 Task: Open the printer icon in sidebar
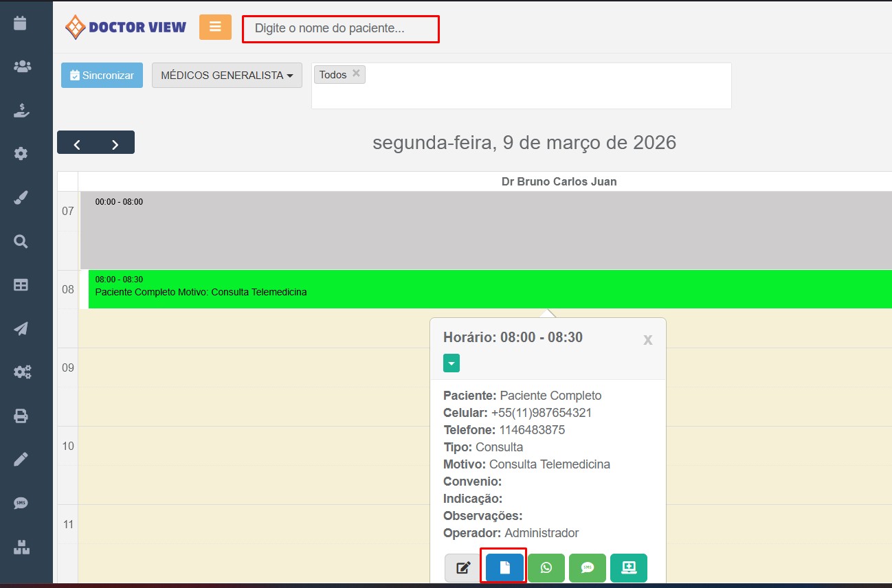coord(21,416)
